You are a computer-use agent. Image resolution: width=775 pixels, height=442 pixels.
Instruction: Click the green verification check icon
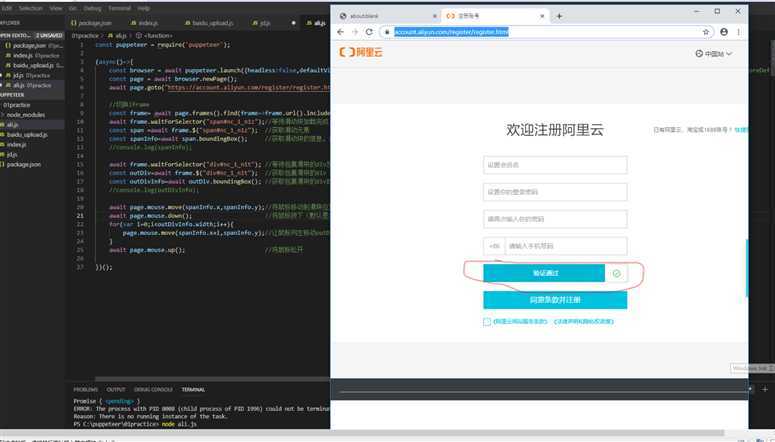(616, 273)
